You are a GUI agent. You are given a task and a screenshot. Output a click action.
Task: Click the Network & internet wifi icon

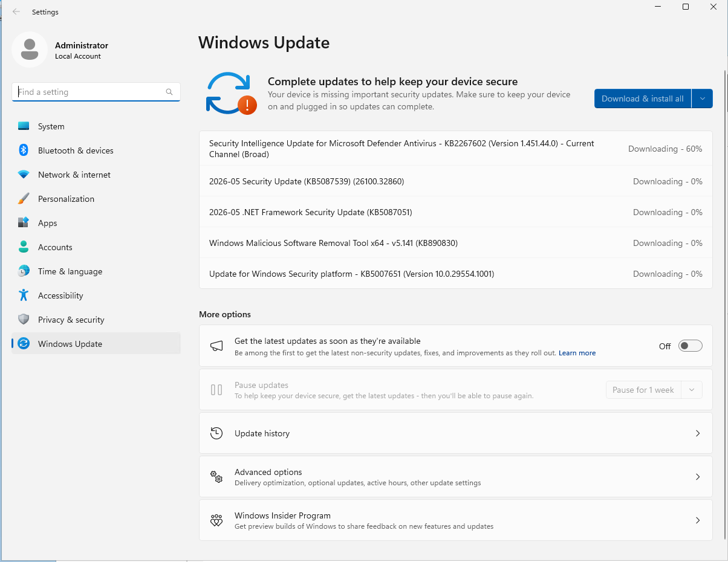click(24, 175)
